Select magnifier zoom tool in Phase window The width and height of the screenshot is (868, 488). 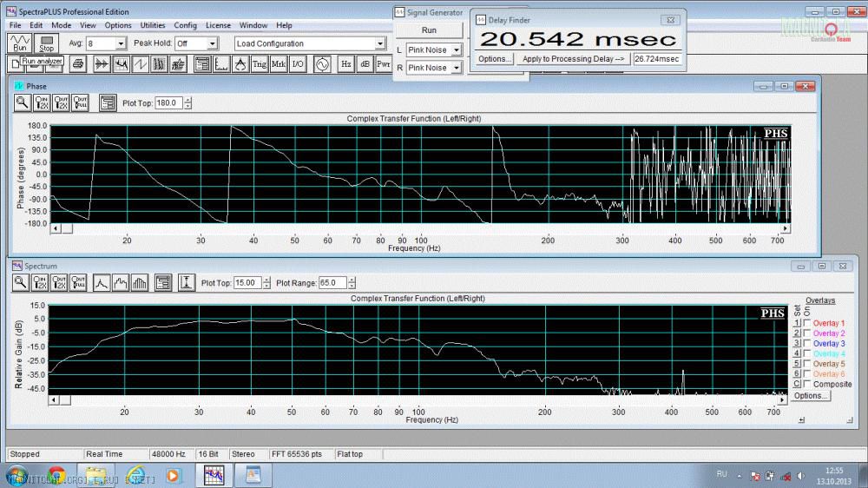click(x=23, y=102)
